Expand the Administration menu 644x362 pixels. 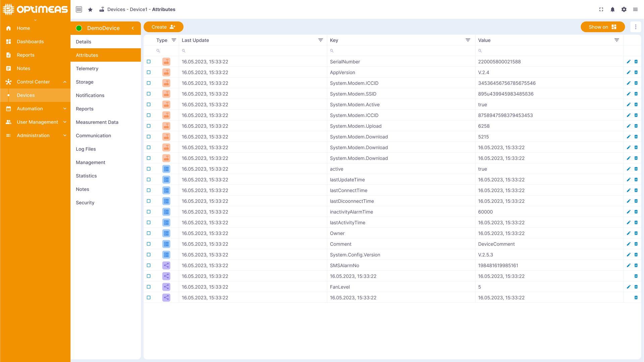pyautogui.click(x=65, y=135)
